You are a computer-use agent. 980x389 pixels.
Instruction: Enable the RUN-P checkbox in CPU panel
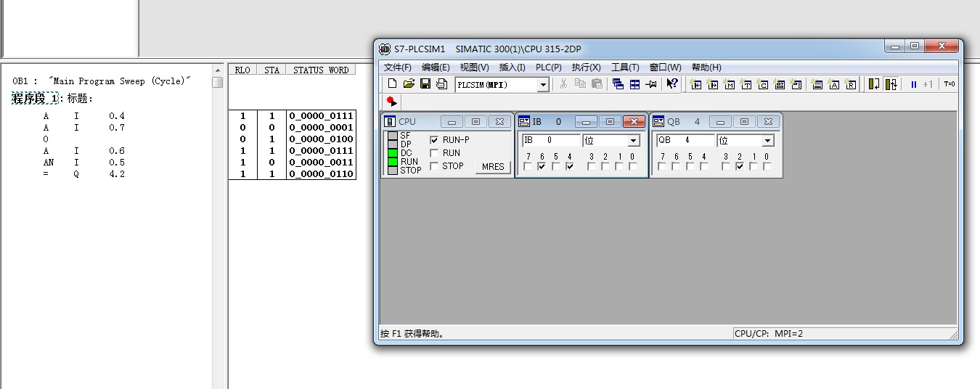(x=434, y=140)
